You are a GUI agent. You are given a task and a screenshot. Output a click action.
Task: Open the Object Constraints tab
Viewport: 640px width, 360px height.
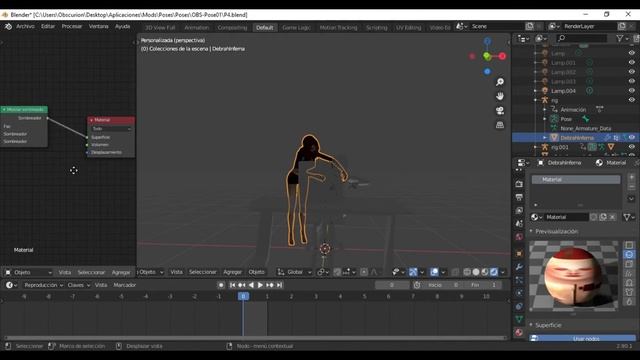(x=519, y=306)
